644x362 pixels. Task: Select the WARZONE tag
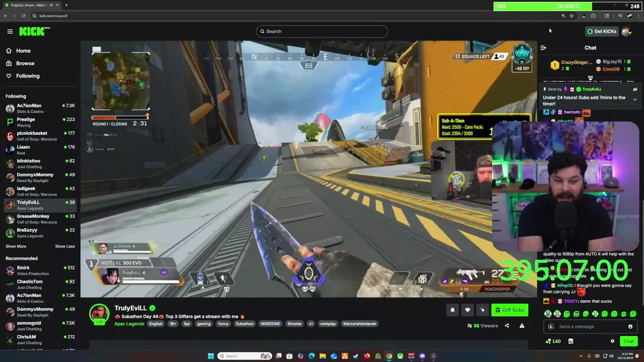point(270,324)
